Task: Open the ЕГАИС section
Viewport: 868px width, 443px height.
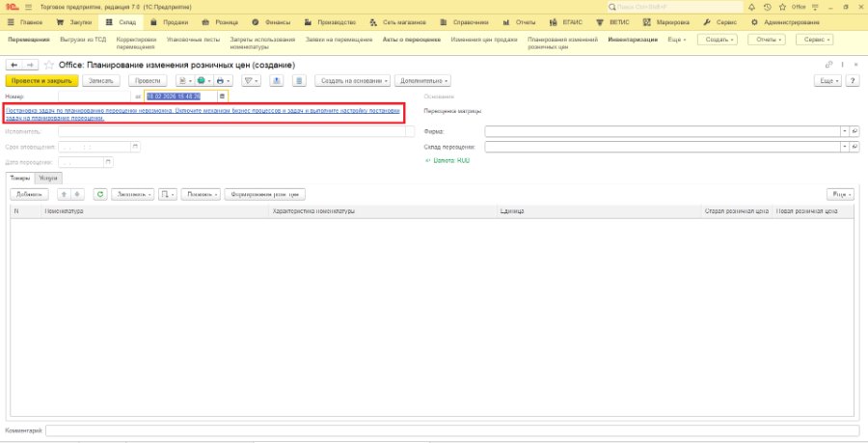Action: pyautogui.click(x=566, y=23)
